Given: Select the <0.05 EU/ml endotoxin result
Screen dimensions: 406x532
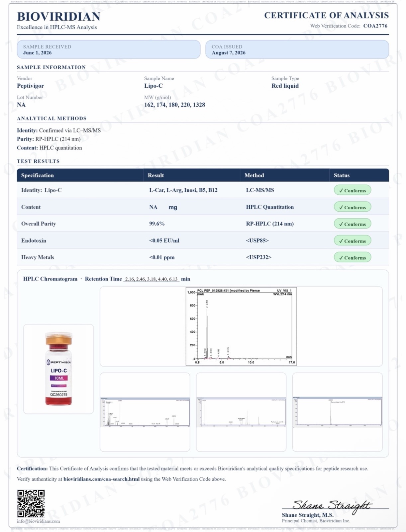Looking at the screenshot, I should point(164,240).
